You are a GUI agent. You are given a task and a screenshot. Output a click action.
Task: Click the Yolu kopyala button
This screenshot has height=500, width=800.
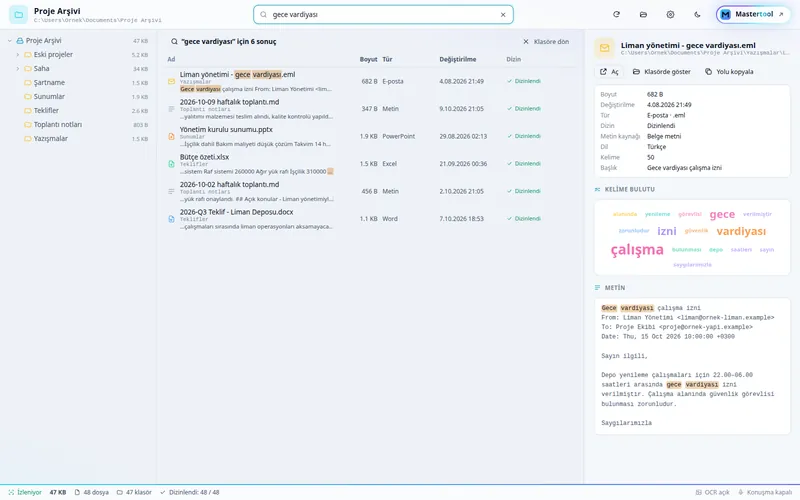729,72
